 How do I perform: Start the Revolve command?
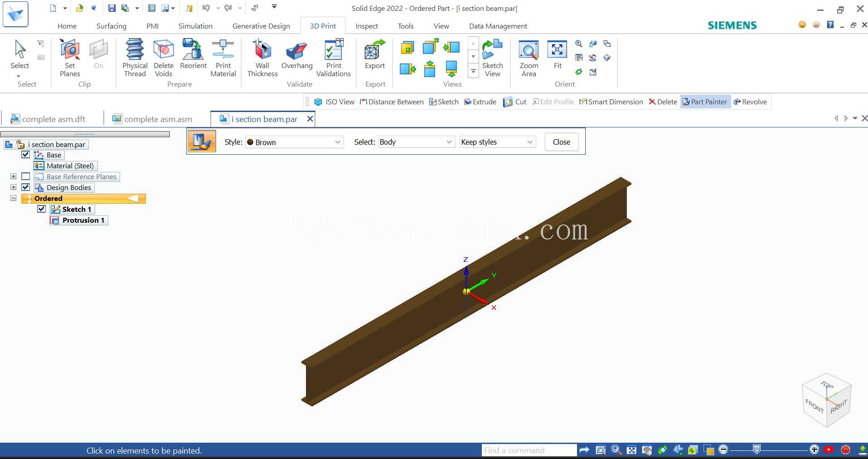click(x=750, y=102)
